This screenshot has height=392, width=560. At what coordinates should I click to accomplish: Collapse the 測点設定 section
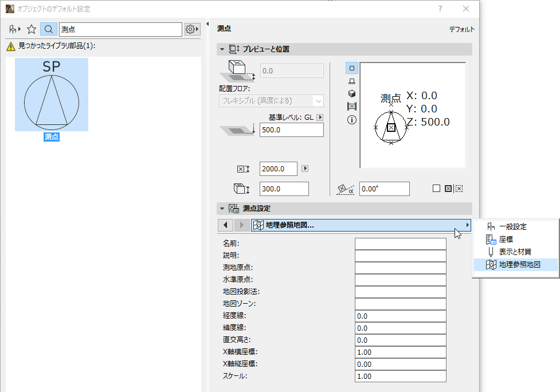[221, 208]
